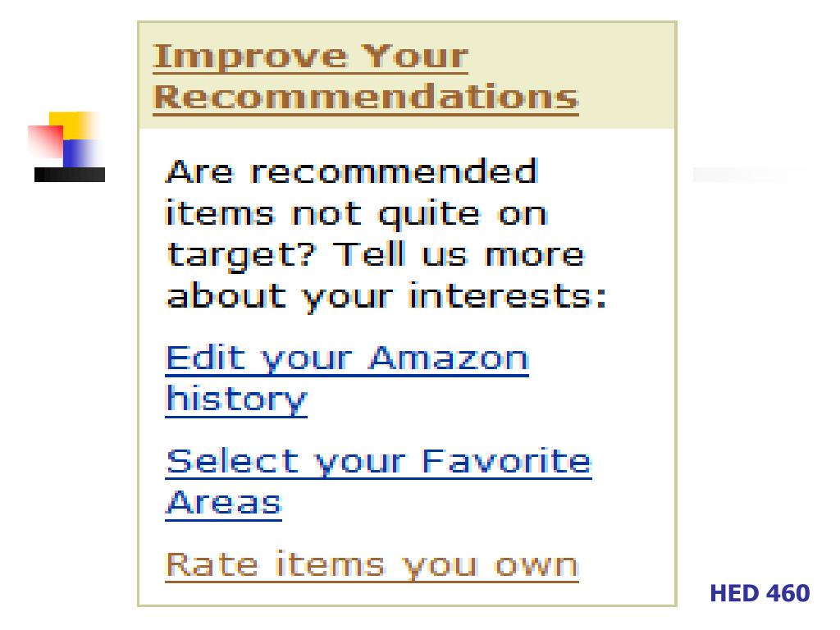Screen dimensions: 840x630
Task: Click the HED 460 label
Action: (x=760, y=594)
